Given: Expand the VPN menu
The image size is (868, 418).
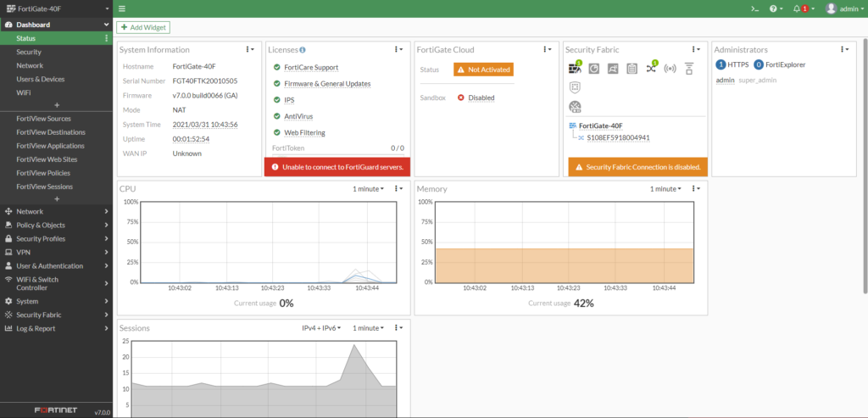Looking at the screenshot, I should point(57,252).
